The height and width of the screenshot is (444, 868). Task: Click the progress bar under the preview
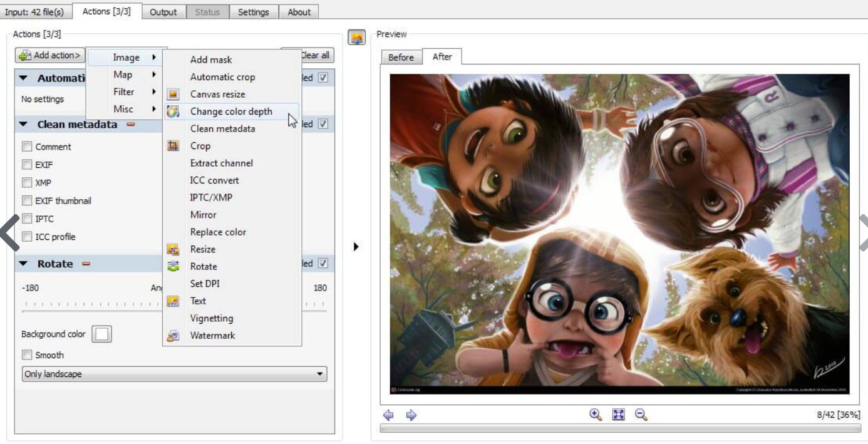(x=620, y=428)
